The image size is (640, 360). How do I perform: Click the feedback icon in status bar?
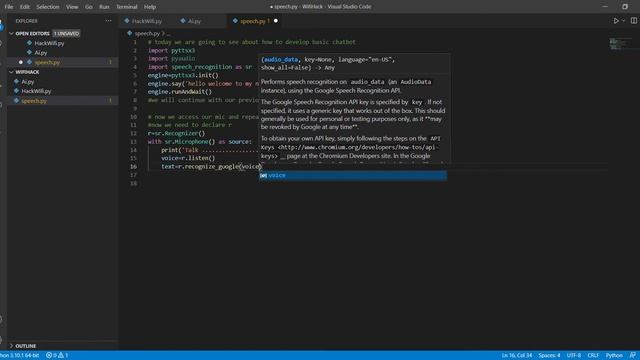(x=633, y=355)
